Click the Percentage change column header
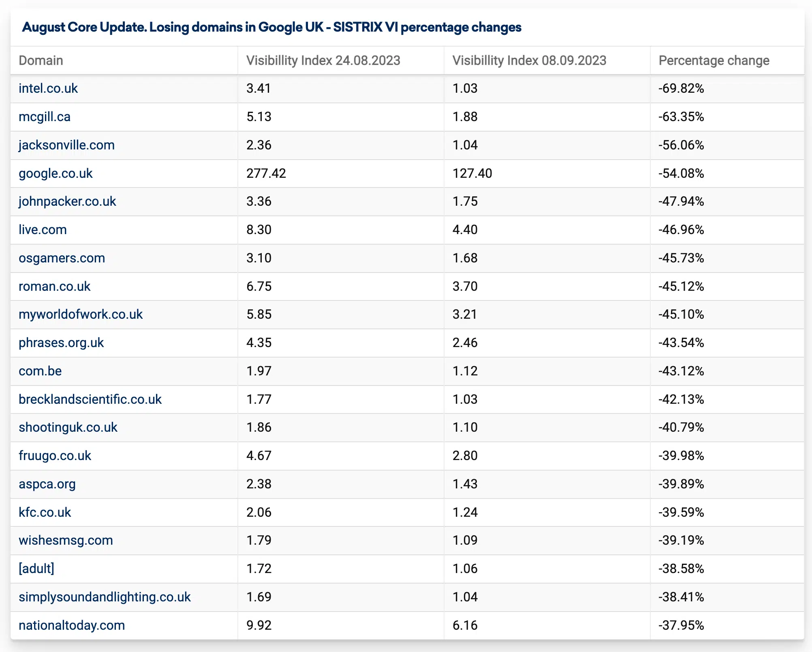812x652 pixels. [714, 60]
